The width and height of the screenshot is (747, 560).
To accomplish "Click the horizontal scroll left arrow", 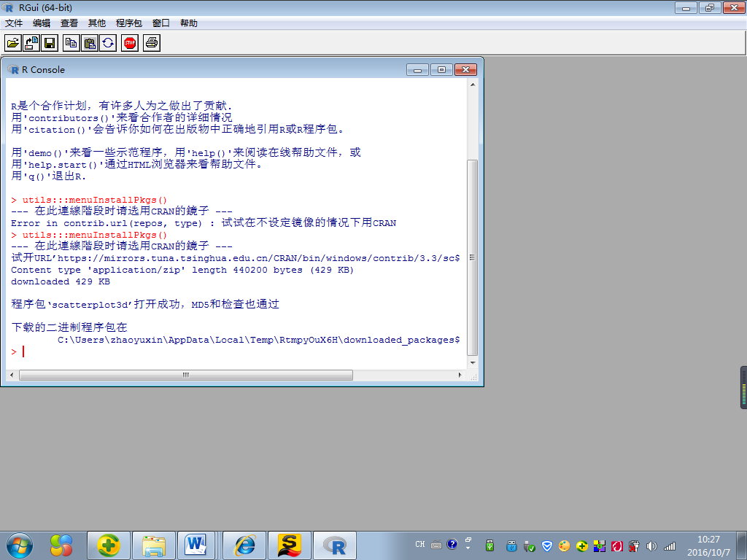I will (x=12, y=376).
